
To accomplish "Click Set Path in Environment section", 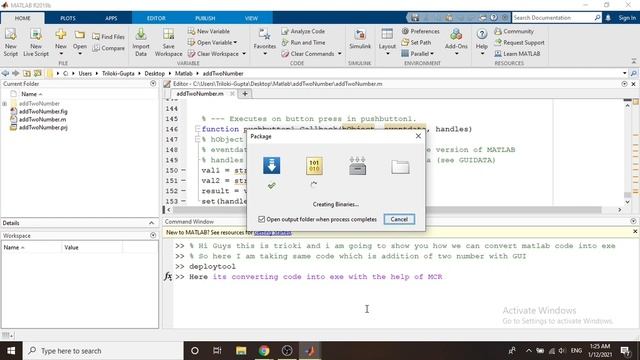I will pyautogui.click(x=416, y=42).
